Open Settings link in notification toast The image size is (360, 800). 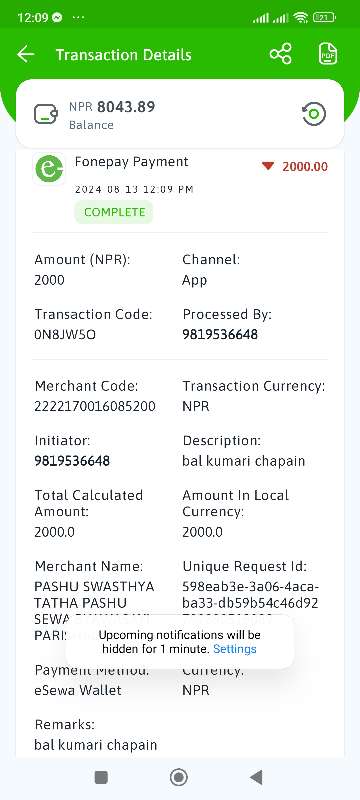[x=235, y=649]
